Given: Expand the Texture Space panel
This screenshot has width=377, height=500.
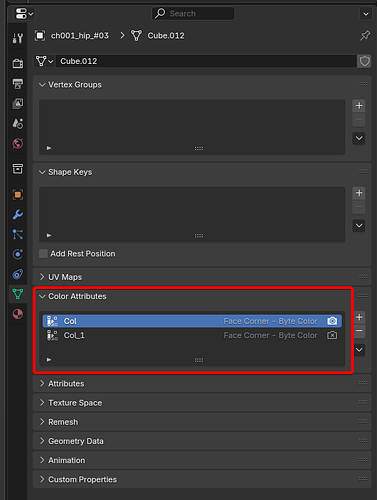Looking at the screenshot, I should click(x=42, y=403).
